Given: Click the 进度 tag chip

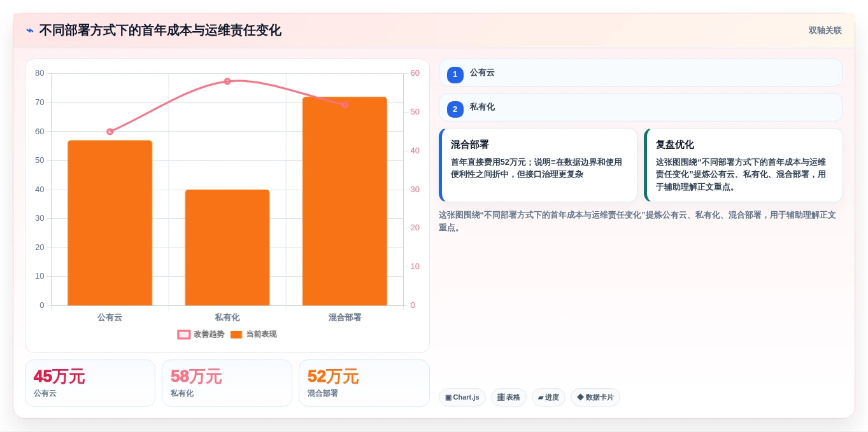Looking at the screenshot, I should 548,397.
